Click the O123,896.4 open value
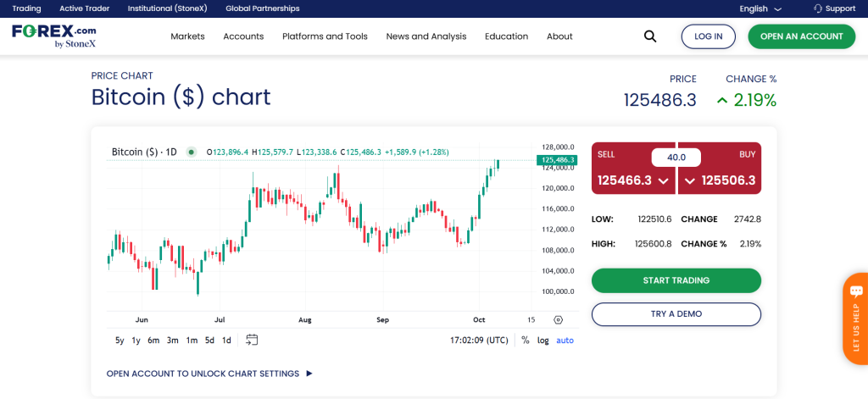The width and height of the screenshot is (868, 399). click(x=227, y=152)
